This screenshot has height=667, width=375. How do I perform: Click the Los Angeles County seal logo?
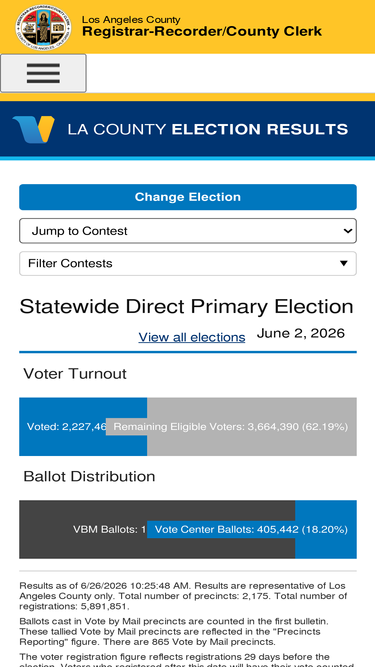[x=43, y=28]
